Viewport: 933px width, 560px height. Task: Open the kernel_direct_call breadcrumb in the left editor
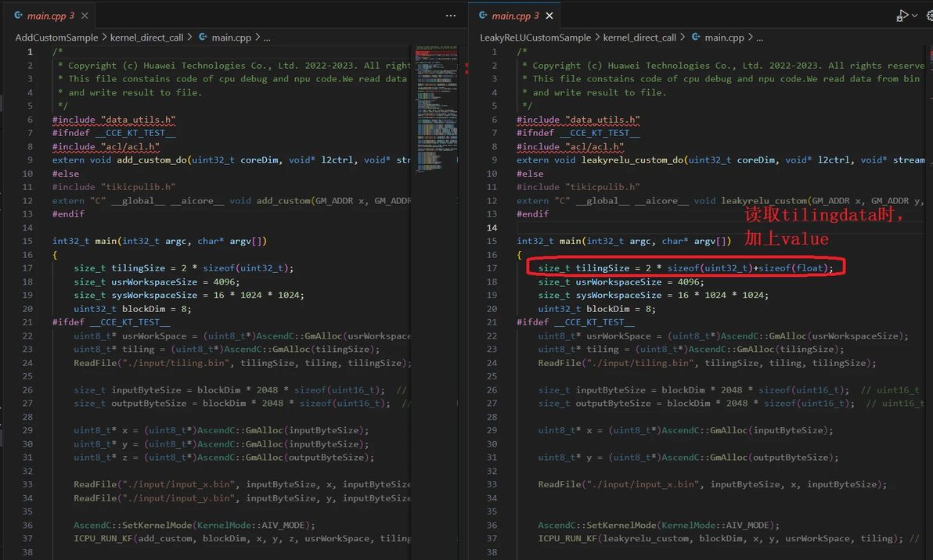pyautogui.click(x=146, y=38)
